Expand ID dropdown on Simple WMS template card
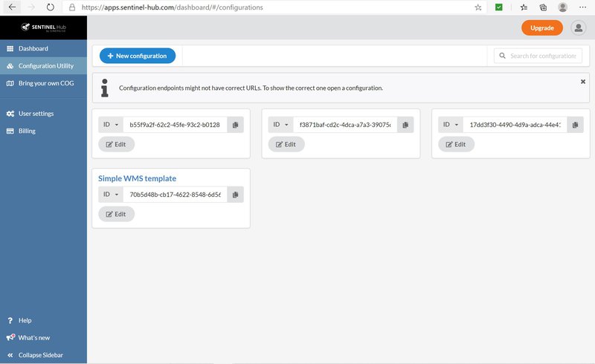Viewport: 595px width, 364px height. [x=111, y=195]
